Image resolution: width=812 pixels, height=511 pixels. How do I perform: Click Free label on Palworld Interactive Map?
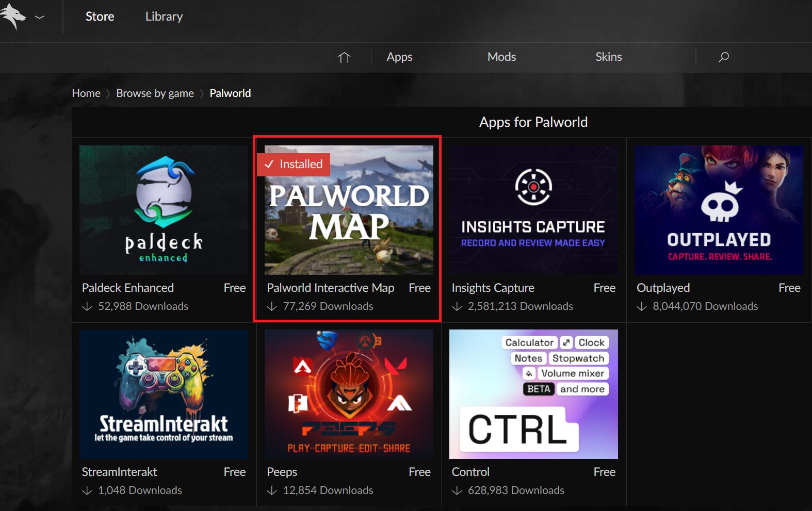(x=420, y=288)
